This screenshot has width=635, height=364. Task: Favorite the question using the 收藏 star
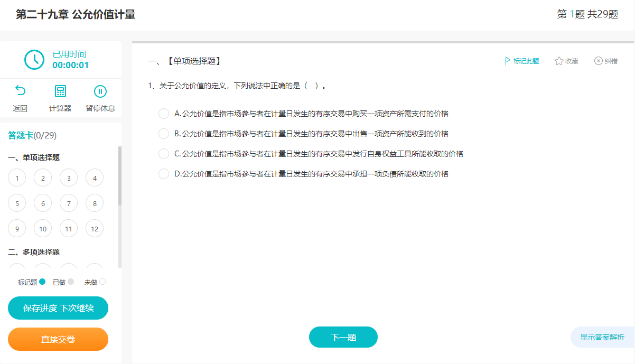click(x=565, y=61)
